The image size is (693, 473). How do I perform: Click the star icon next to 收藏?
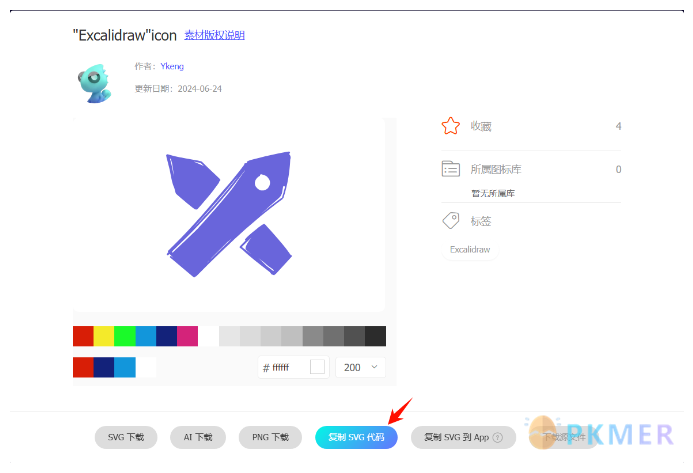tap(450, 126)
